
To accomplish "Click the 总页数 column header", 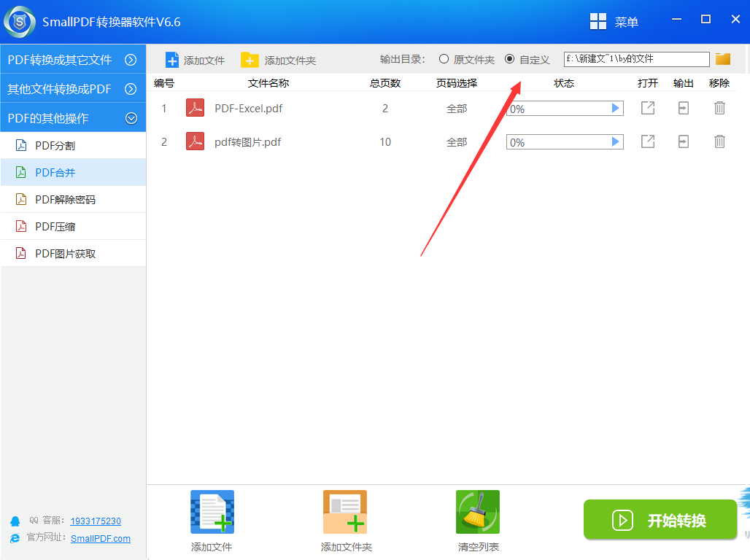I will [x=385, y=83].
